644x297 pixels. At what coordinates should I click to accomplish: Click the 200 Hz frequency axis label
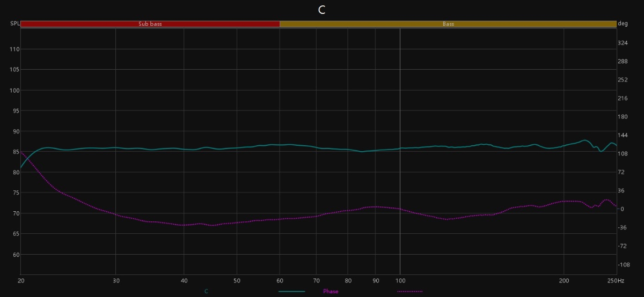(564, 280)
